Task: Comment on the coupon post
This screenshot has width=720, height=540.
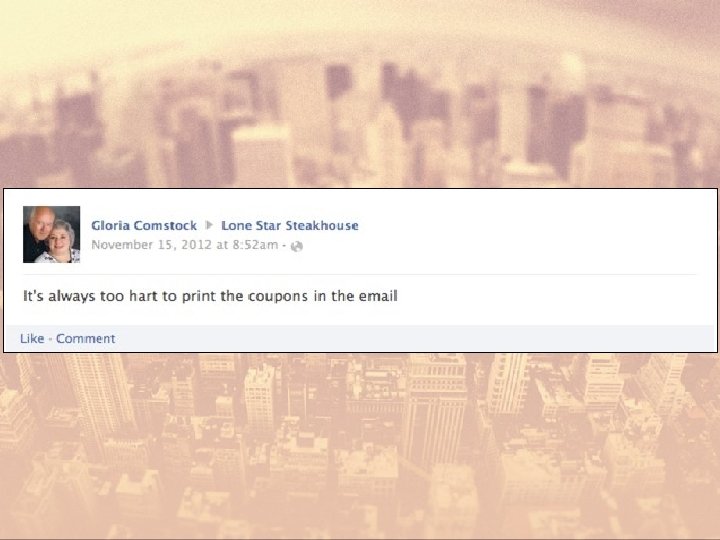Action: click(x=85, y=338)
